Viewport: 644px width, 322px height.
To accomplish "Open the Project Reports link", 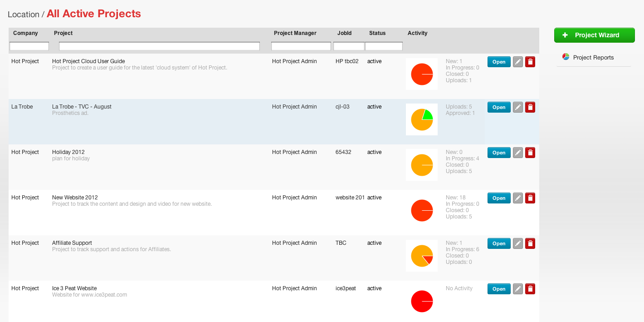I will click(x=593, y=58).
